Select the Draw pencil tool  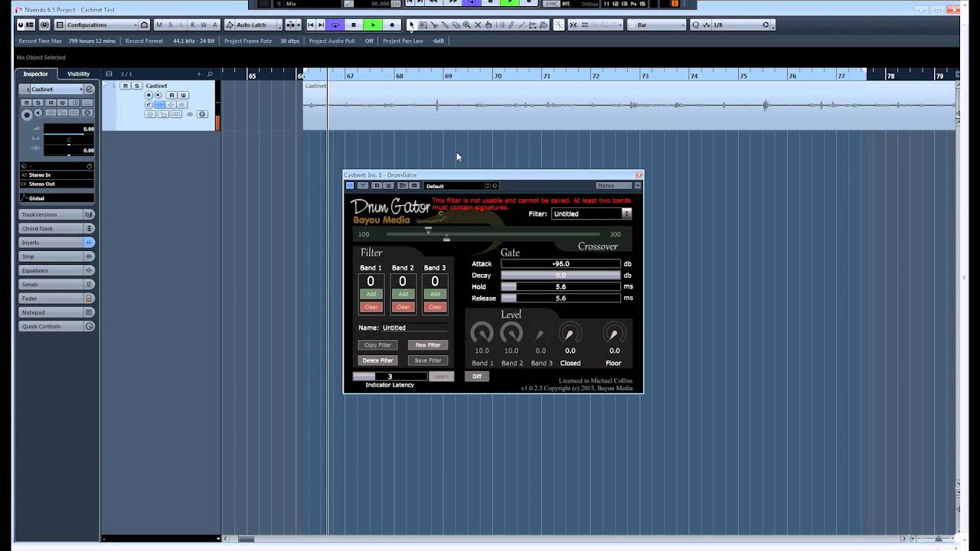511,24
